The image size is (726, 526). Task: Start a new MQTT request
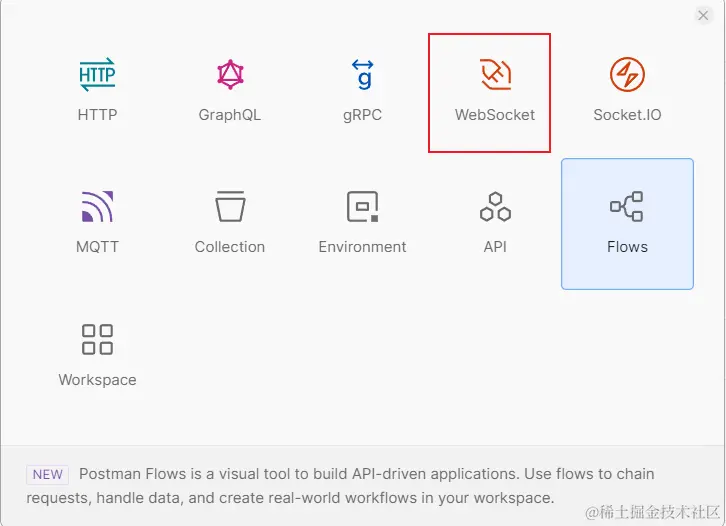coord(97,224)
